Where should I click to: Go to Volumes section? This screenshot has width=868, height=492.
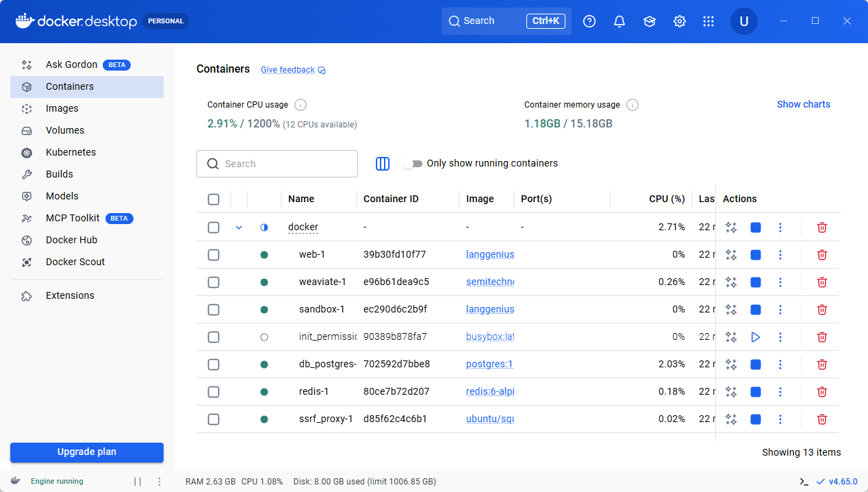87,130
